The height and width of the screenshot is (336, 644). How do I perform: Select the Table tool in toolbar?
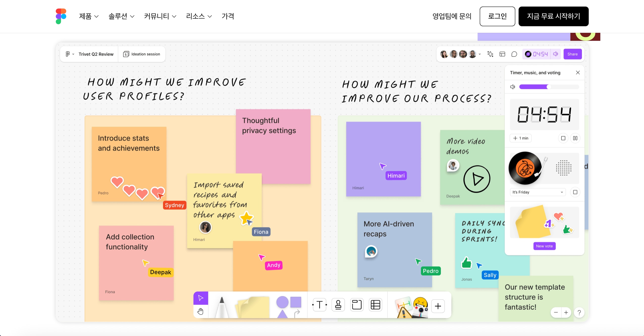click(375, 305)
